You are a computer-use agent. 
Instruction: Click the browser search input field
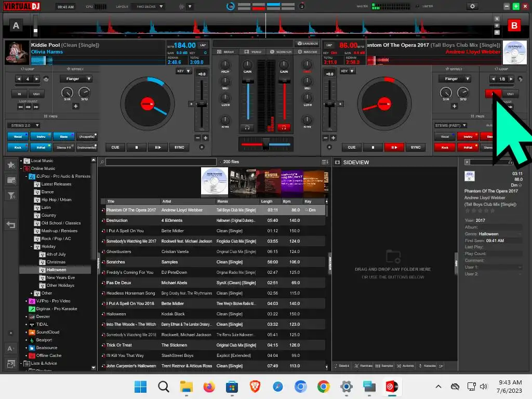coord(161,162)
